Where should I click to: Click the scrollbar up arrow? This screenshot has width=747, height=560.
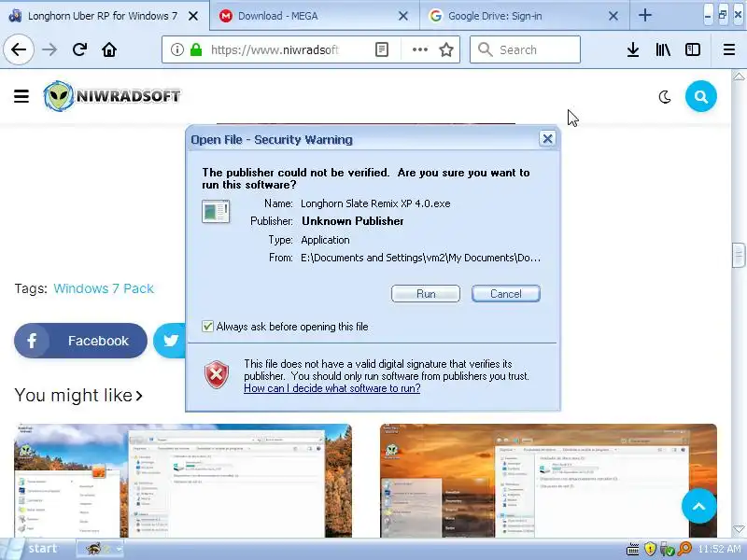[739, 77]
